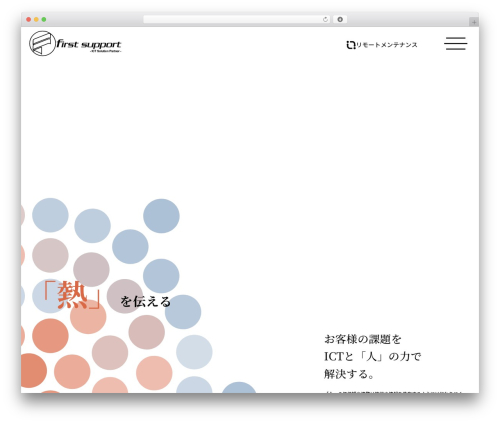The height and width of the screenshot is (423, 500).
Task: Click the お客様の課題を text line
Action: tap(363, 339)
